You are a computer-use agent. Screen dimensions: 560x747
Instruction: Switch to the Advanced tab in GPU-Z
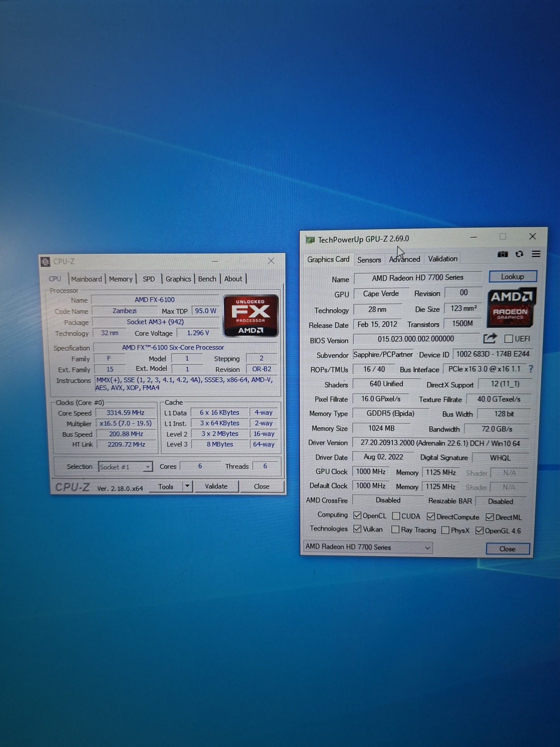click(404, 259)
